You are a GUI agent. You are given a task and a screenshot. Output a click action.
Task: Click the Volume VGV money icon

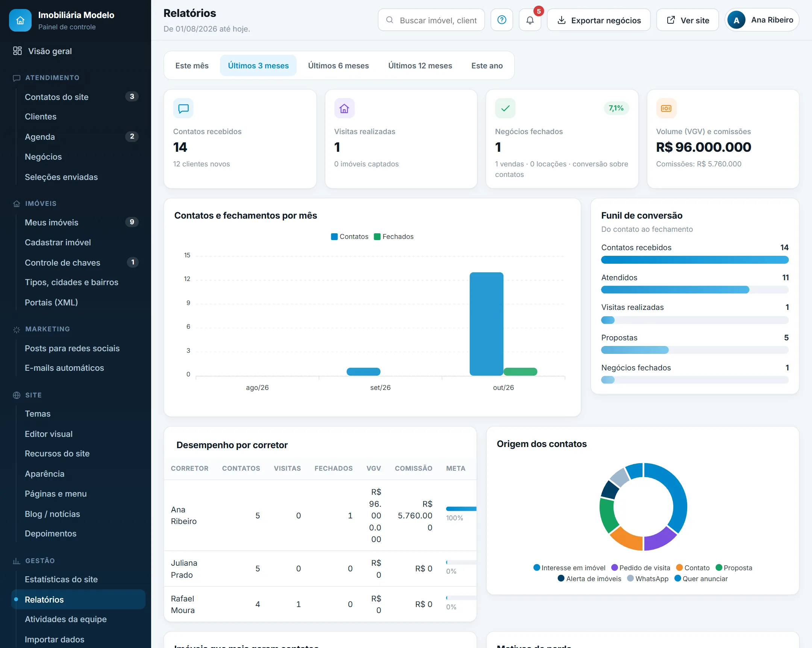coord(666,109)
